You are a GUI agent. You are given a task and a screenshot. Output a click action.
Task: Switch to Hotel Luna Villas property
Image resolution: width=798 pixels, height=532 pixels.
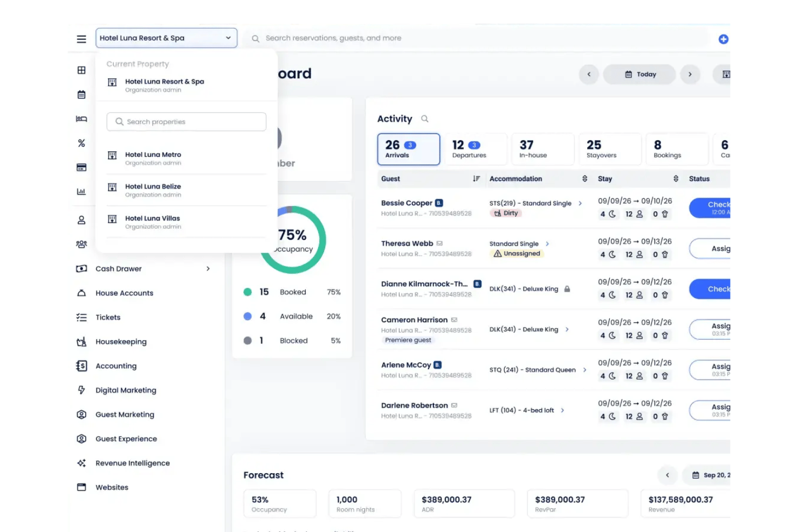[x=187, y=222]
